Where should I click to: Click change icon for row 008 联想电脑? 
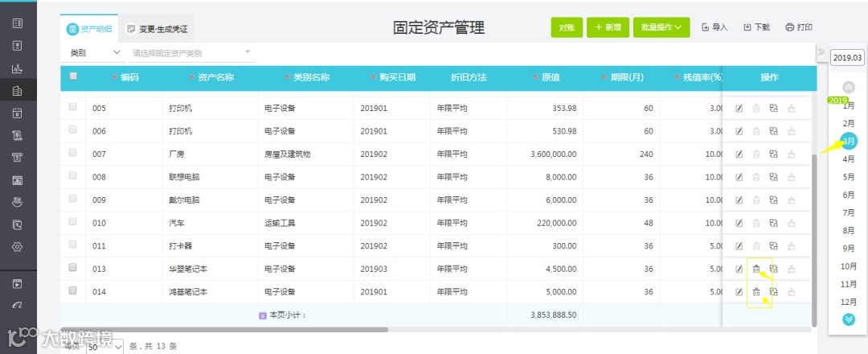point(774,177)
